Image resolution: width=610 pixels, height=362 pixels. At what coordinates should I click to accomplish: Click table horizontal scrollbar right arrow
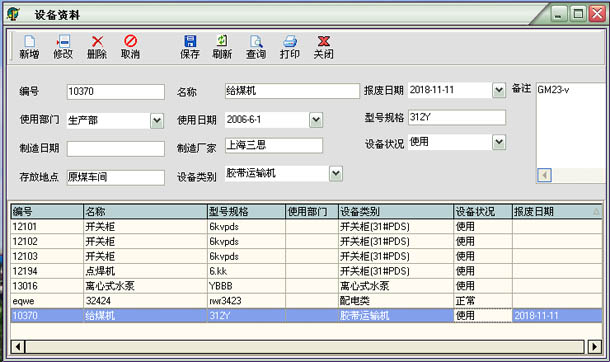coord(594,346)
